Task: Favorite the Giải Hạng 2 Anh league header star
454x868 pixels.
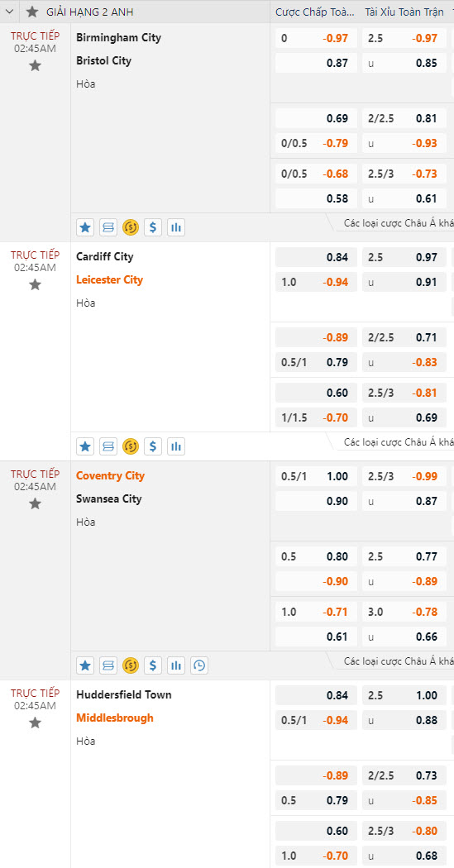Action: pos(32,12)
